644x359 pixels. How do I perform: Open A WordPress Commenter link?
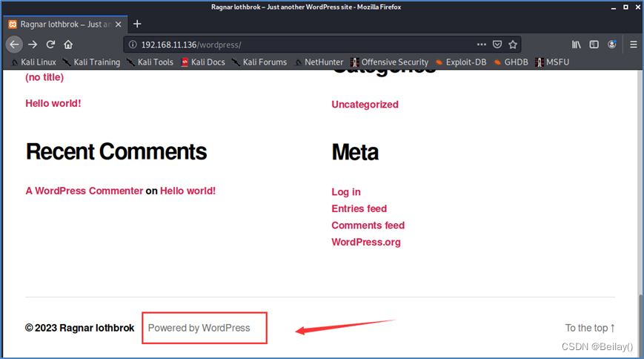click(84, 191)
